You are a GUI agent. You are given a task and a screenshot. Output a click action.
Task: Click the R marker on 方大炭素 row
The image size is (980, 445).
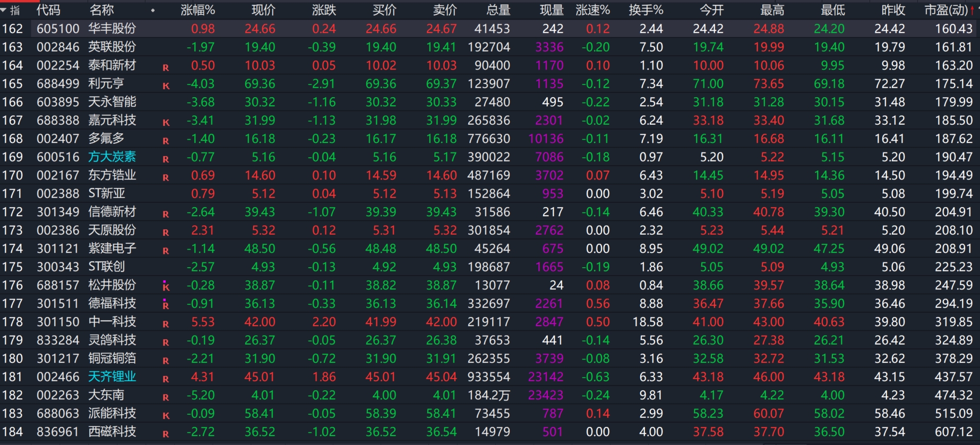[166, 159]
